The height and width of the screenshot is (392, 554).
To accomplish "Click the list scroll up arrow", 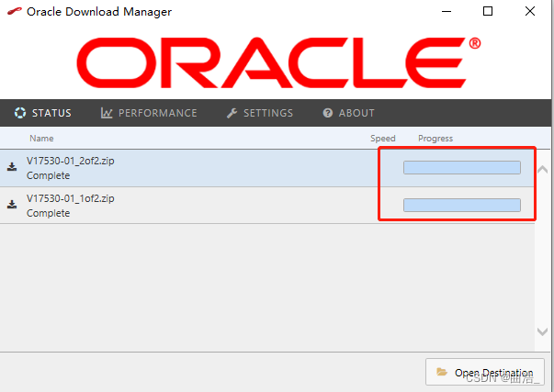I will [542, 170].
